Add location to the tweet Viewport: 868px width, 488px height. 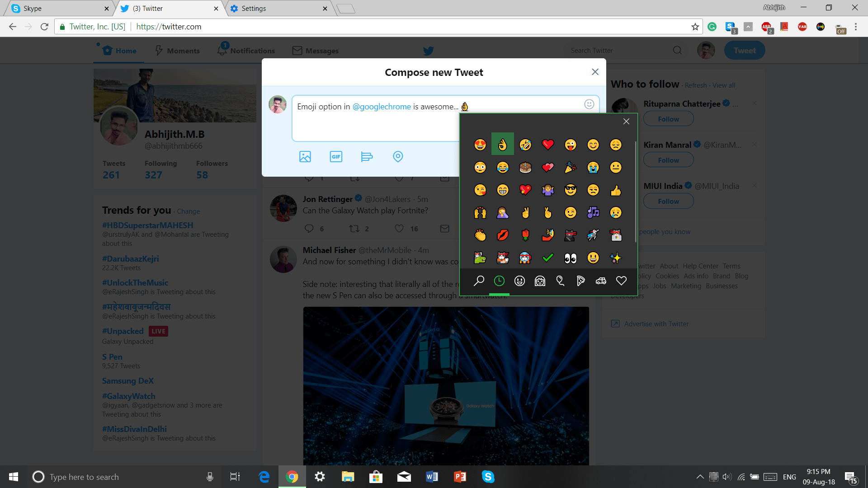398,157
